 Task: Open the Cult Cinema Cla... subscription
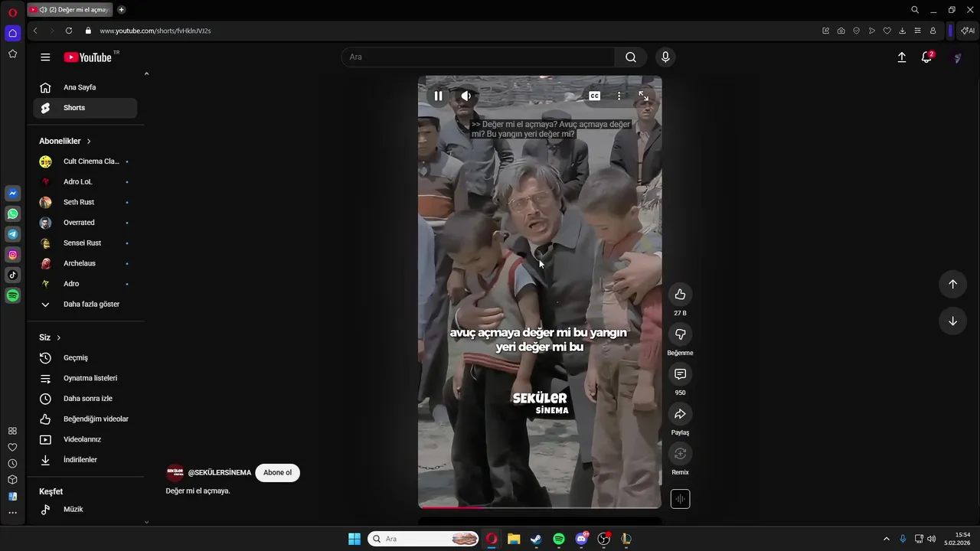point(85,161)
